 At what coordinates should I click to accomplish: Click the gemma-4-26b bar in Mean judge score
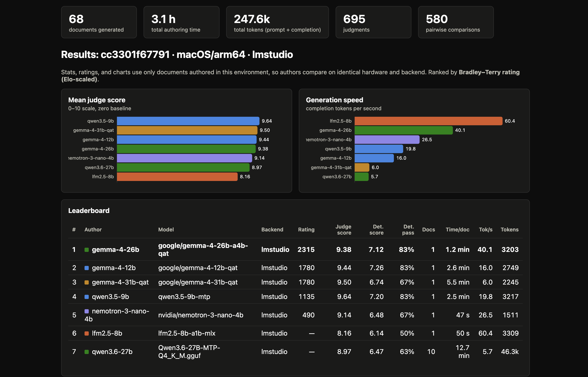[x=186, y=149]
